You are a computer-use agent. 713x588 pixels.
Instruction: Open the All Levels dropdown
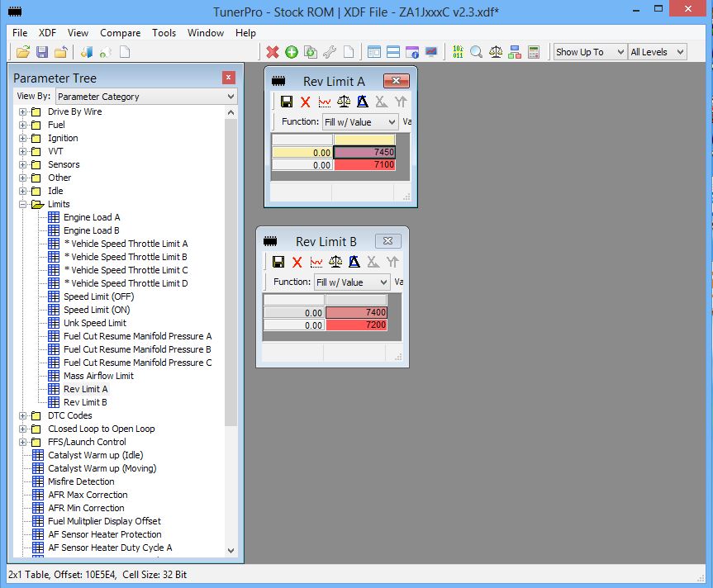657,52
